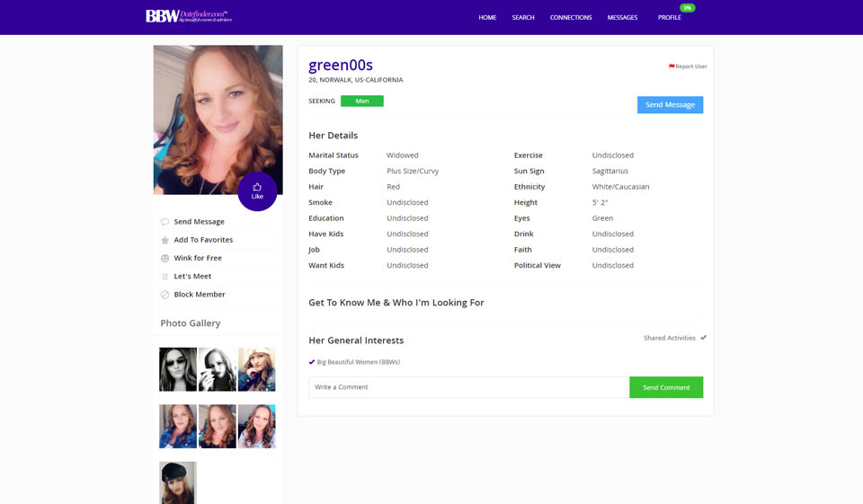Click the speech bubble Send Message icon

point(165,222)
